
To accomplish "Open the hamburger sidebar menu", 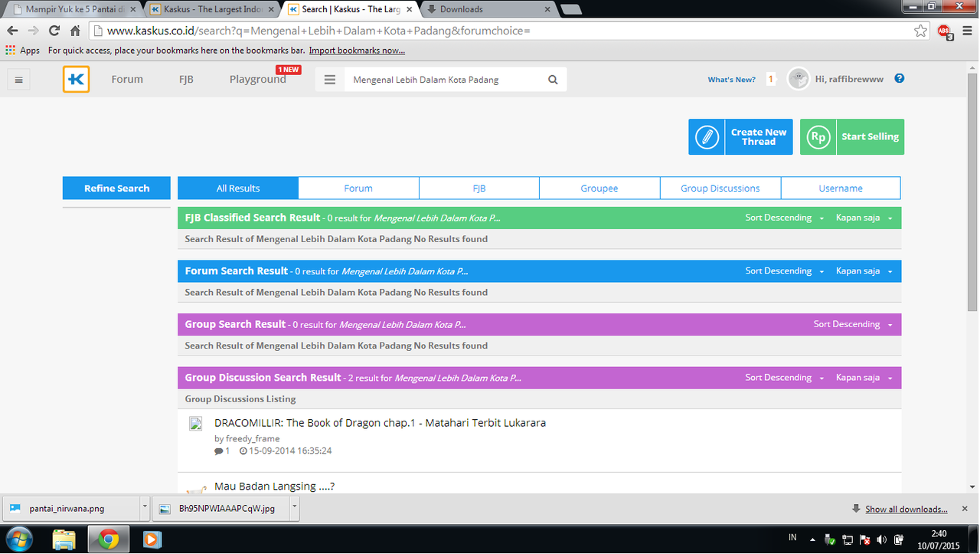I will (19, 80).
